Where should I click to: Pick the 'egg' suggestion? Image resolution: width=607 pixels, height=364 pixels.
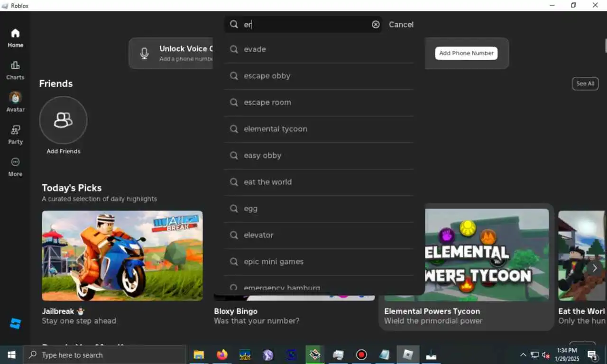[x=319, y=209]
